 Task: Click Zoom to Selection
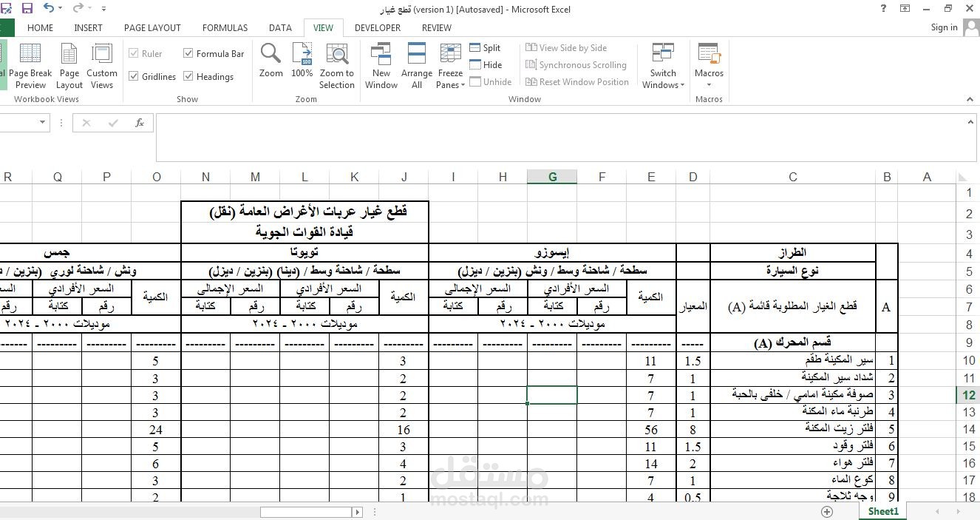click(337, 66)
